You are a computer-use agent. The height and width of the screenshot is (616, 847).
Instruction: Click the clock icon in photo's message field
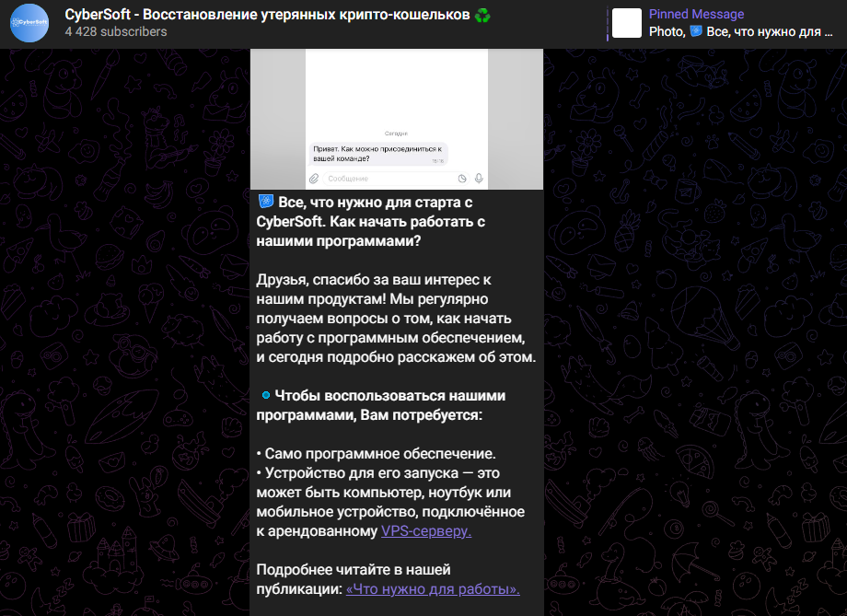pos(462,179)
